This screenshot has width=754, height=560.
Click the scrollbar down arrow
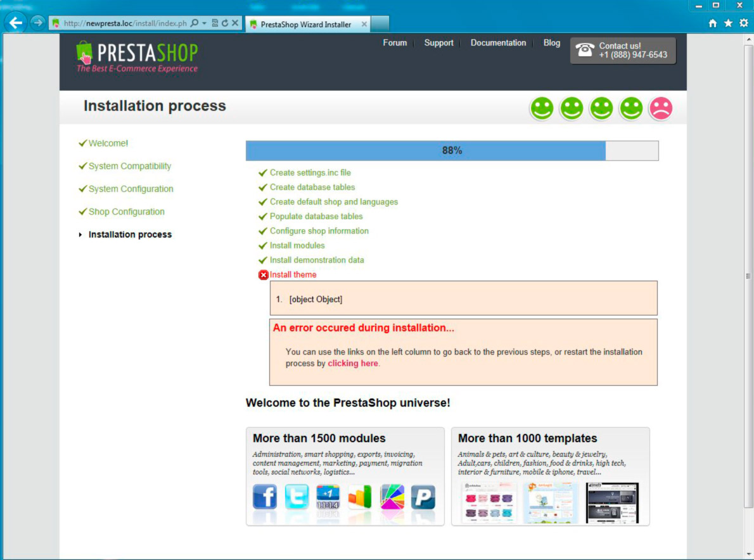tap(748, 554)
